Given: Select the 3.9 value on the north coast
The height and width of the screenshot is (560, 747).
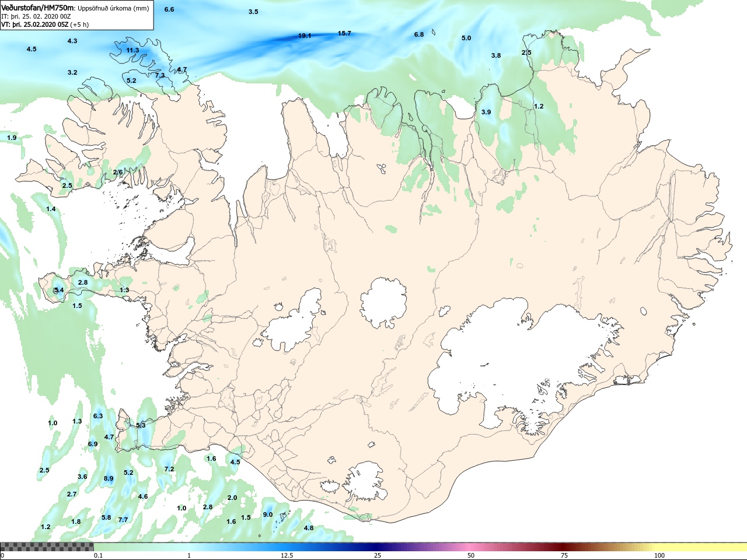Looking at the screenshot, I should tap(486, 112).
